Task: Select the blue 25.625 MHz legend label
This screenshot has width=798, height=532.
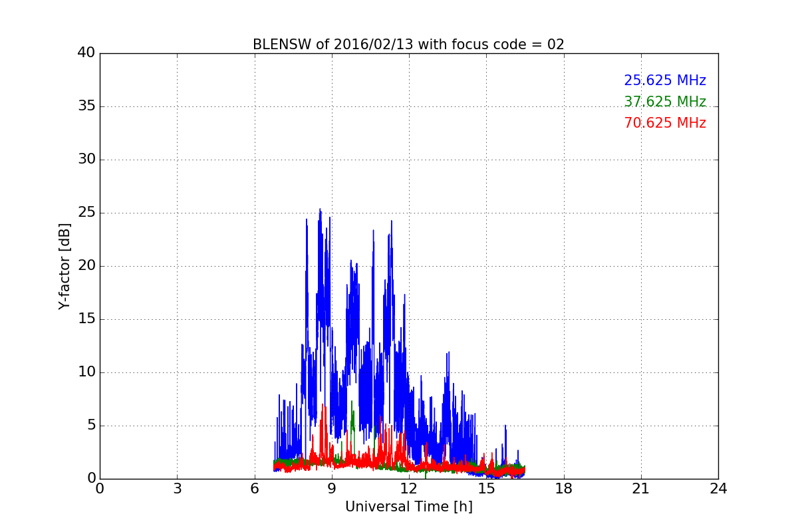Action: tap(665, 80)
